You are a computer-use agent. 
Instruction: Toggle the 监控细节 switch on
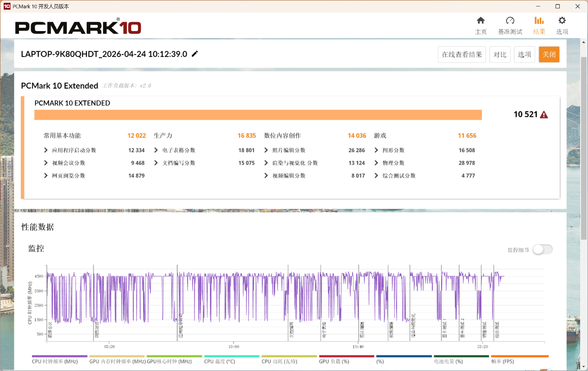pyautogui.click(x=542, y=249)
